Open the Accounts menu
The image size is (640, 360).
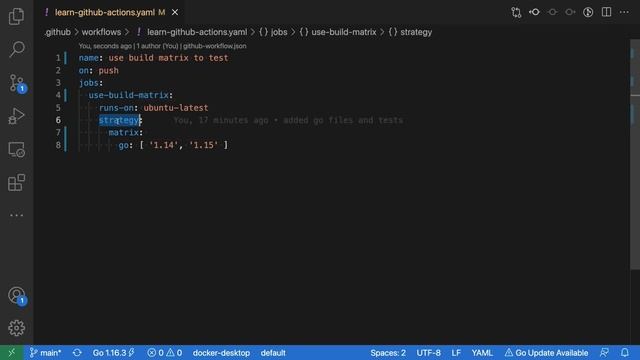pos(16,295)
